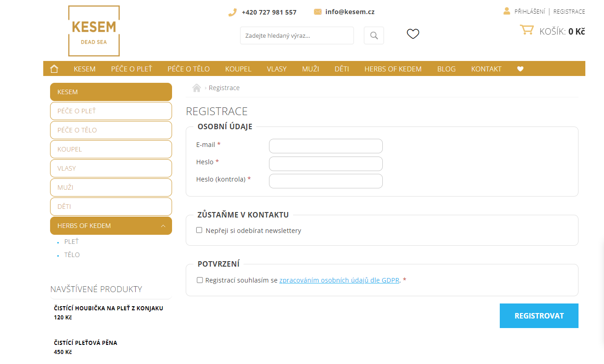Viewport: 604px width, 364px height.
Task: Open HERBS OF KEDEM in top navigation
Action: [393, 69]
